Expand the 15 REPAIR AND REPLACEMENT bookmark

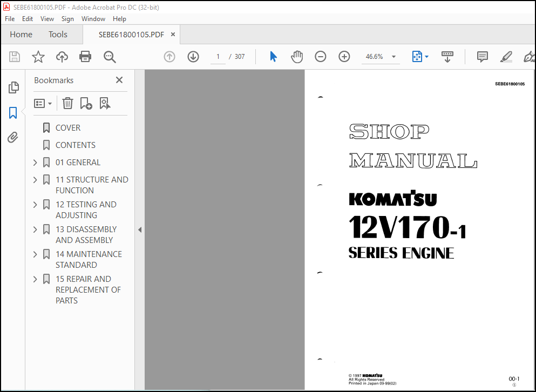click(x=35, y=279)
